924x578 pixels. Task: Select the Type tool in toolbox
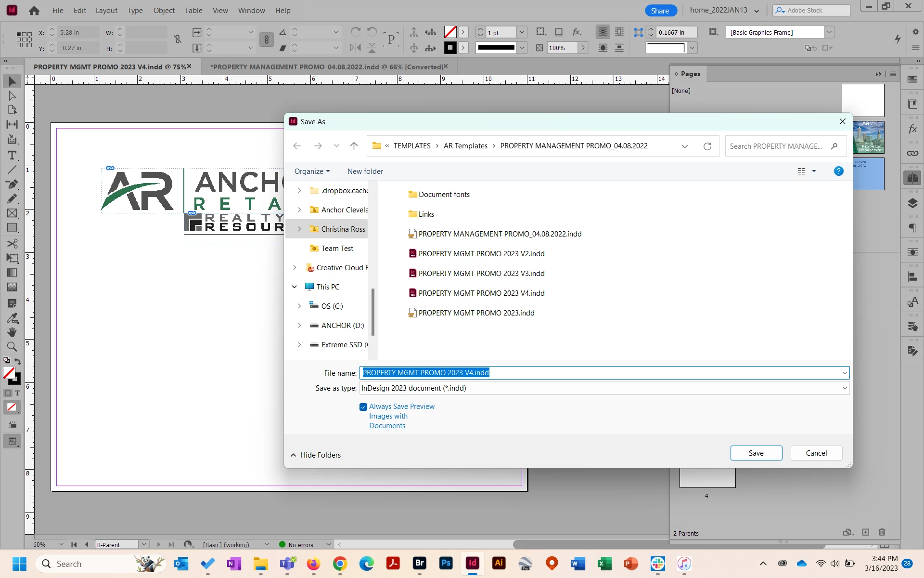click(12, 155)
